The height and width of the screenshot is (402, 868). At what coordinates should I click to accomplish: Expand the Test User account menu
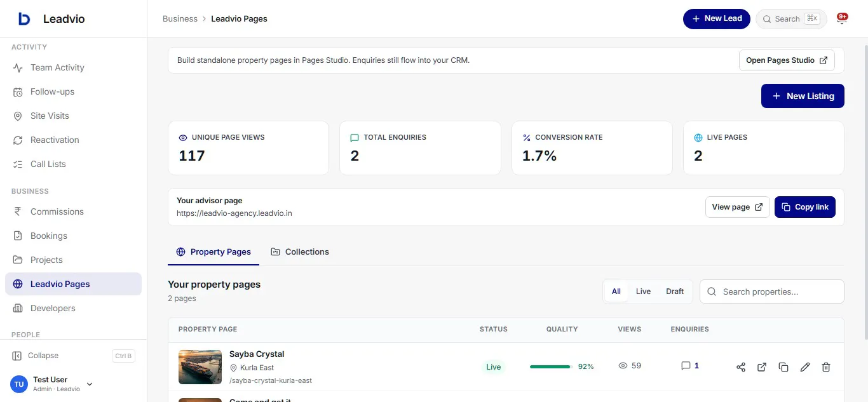click(x=90, y=384)
